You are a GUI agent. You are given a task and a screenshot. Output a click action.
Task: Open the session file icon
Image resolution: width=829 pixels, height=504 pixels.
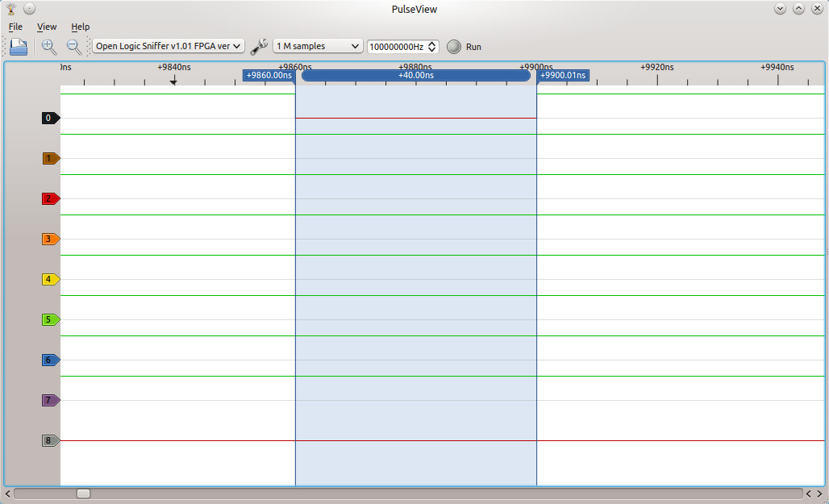tap(19, 47)
